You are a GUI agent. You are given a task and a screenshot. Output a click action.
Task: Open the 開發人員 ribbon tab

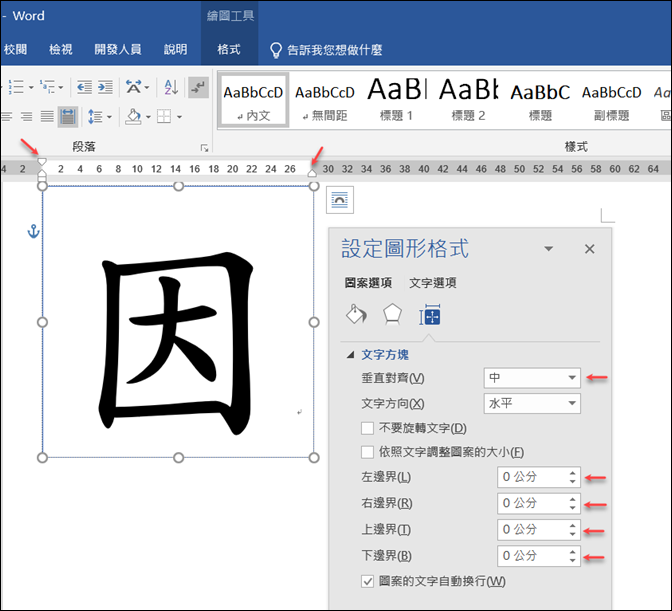pyautogui.click(x=118, y=50)
